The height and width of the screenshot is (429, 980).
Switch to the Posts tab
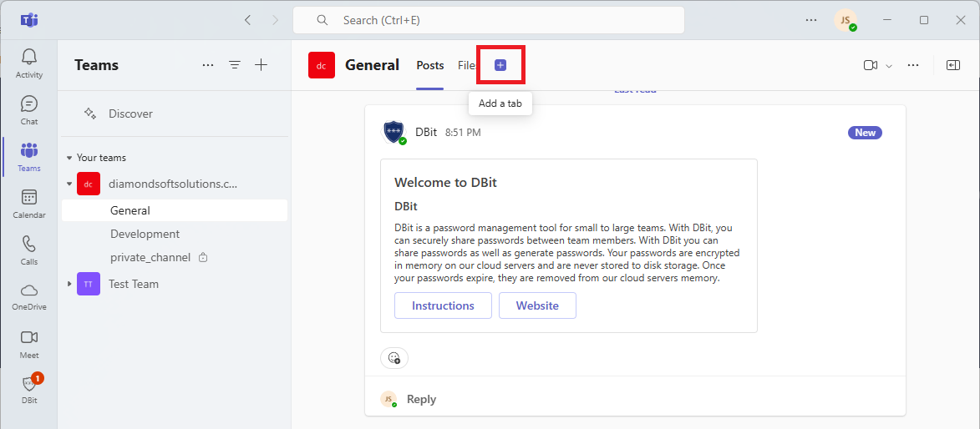point(430,65)
